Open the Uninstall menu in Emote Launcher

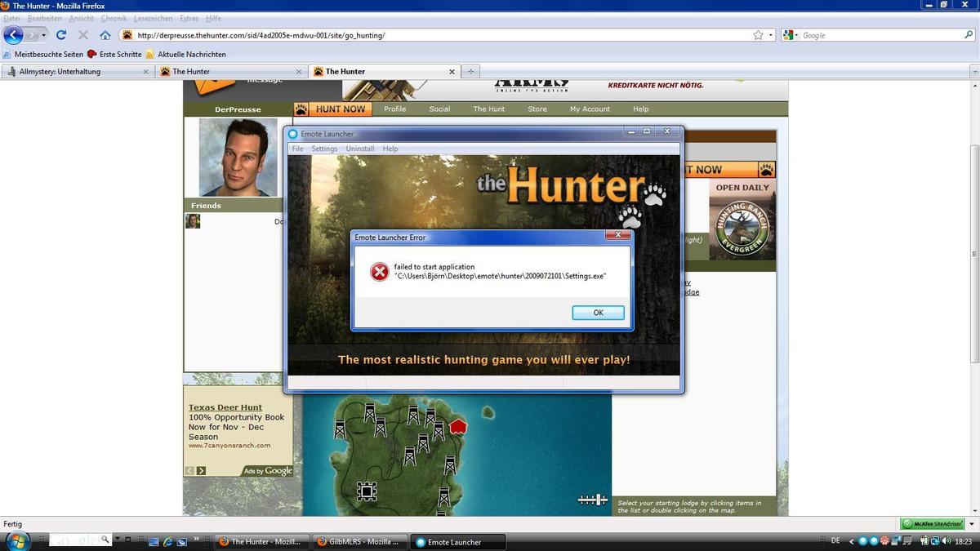coord(360,149)
